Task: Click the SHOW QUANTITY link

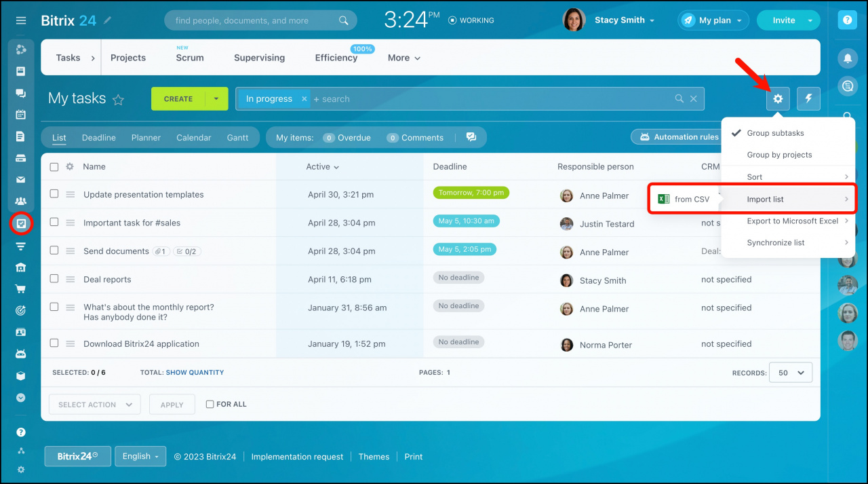Action: pos(195,373)
